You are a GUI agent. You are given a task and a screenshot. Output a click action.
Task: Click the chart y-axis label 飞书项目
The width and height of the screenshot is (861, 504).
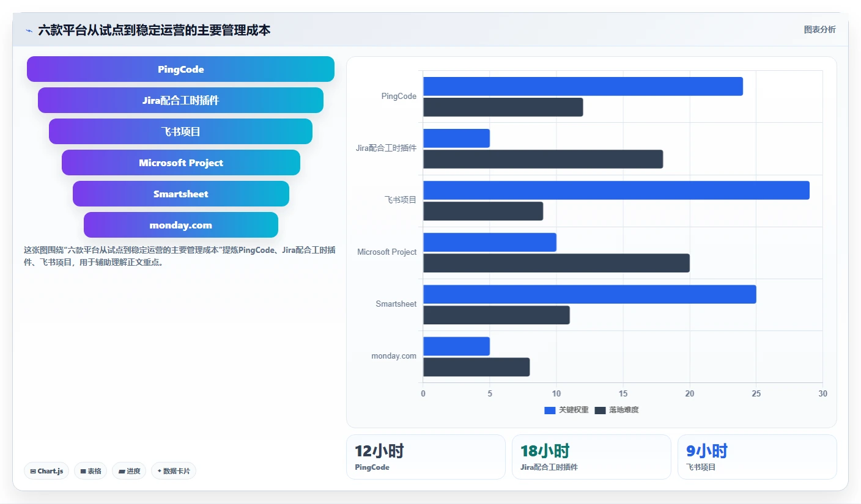(401, 200)
